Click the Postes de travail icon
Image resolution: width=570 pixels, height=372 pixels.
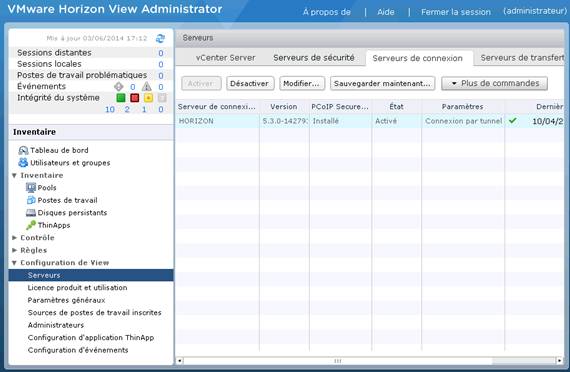click(31, 200)
